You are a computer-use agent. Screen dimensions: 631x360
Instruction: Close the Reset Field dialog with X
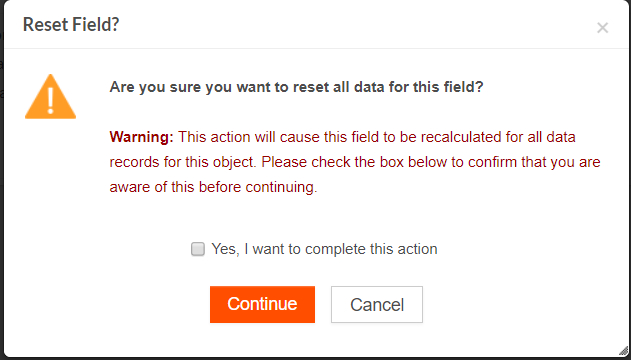602,28
